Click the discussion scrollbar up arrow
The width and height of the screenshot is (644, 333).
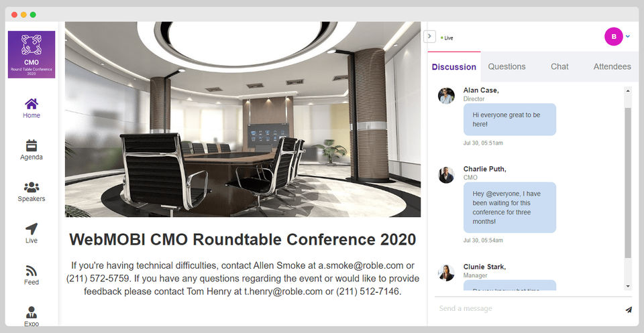pyautogui.click(x=628, y=90)
